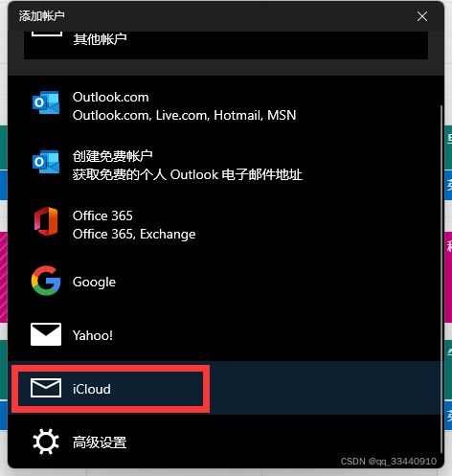This screenshot has width=452, height=476.
Task: Click the 其他帐户 envelope icon at top
Action: 47,34
